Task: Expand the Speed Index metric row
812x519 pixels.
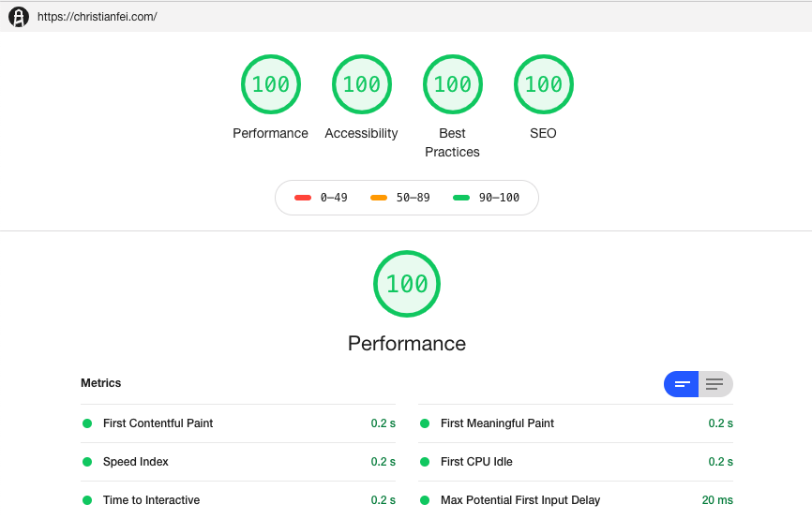Action: tap(238, 462)
